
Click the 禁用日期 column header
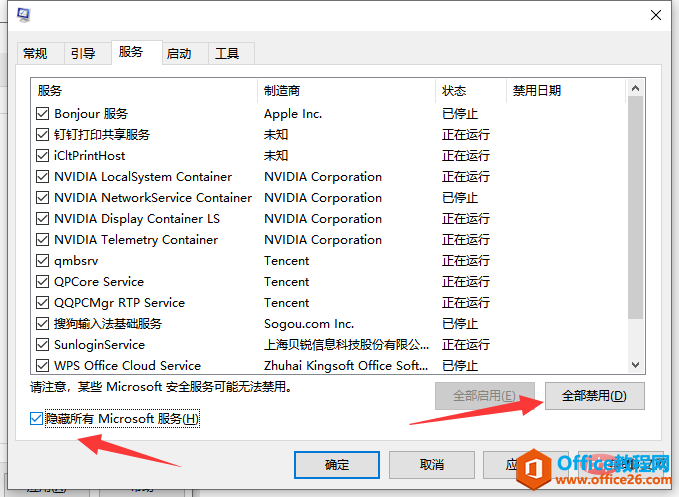pos(566,90)
